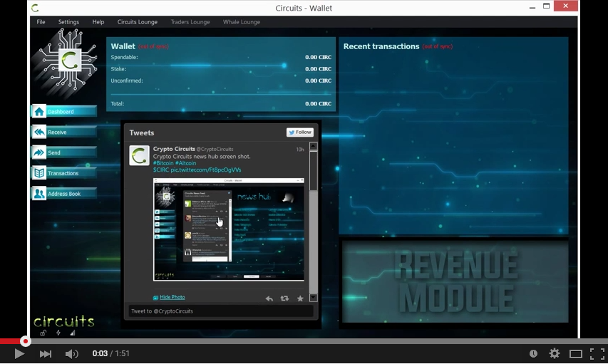Screen dimensions: 608x364
Task: Favorite the tweet with the star icon
Action: click(x=300, y=298)
